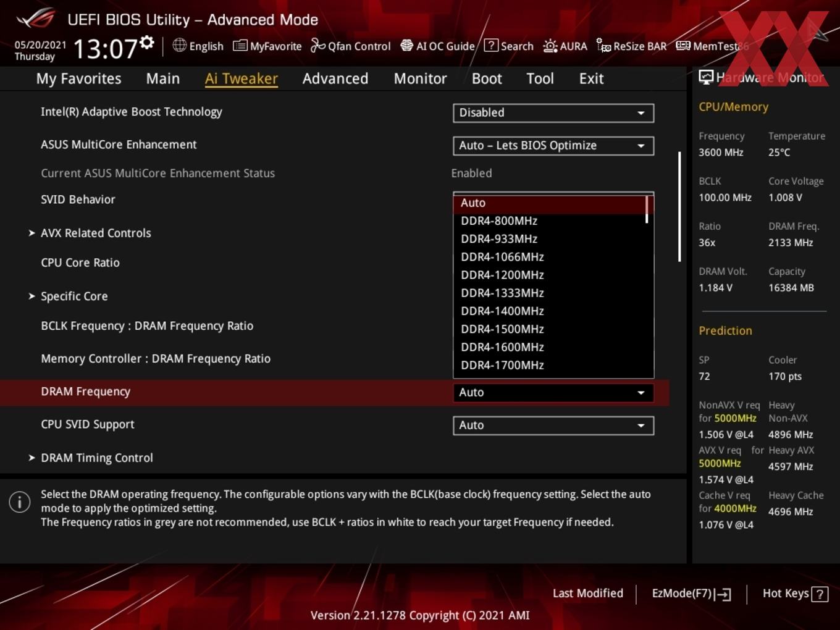Open MyFavorite list icon
The height and width of the screenshot is (630, 840).
(x=240, y=46)
